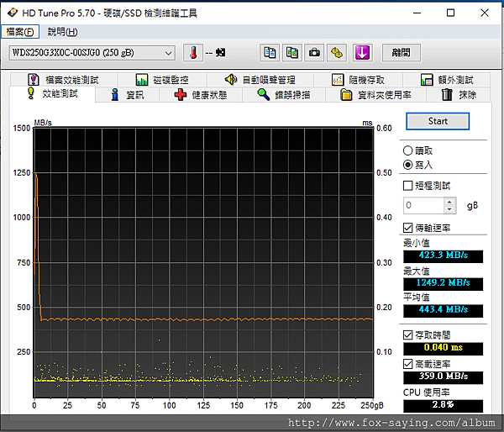Image resolution: width=504 pixels, height=432 pixels.
Task: Switch to the 額外測試 tab
Action: tap(447, 80)
